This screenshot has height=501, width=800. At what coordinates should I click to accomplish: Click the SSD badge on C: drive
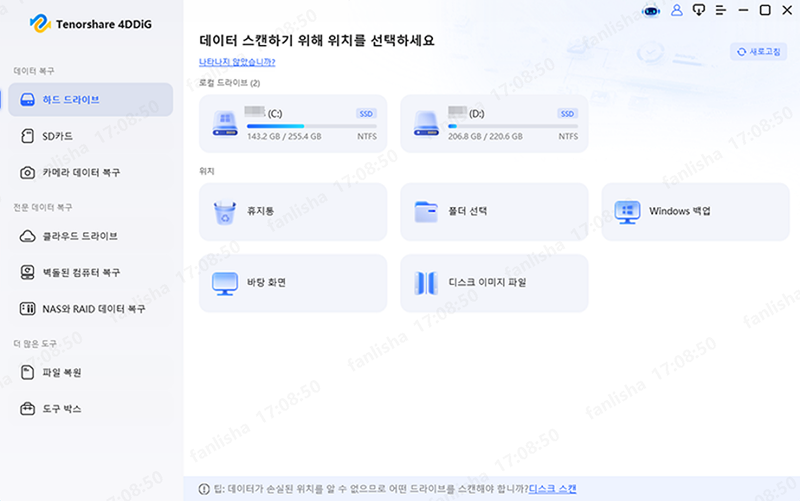pyautogui.click(x=366, y=114)
